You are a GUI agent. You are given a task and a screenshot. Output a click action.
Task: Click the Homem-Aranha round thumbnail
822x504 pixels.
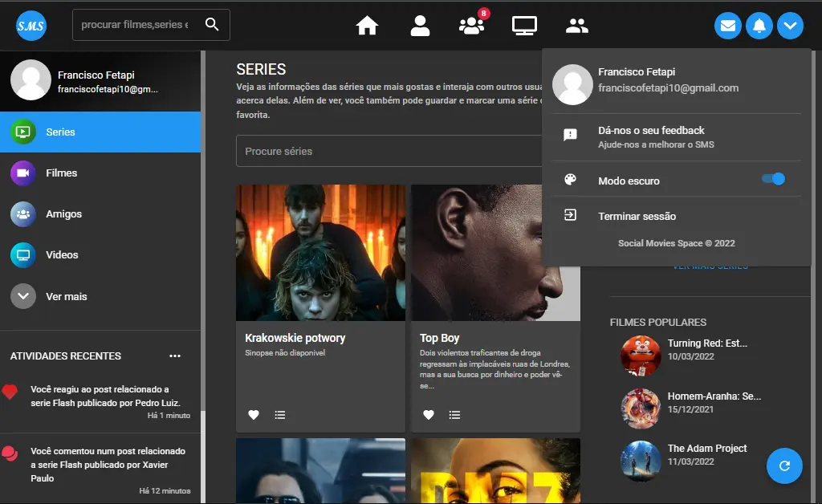(641, 408)
